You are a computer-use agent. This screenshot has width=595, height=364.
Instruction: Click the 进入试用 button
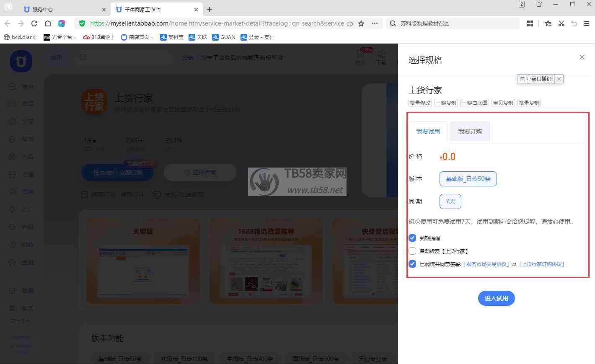pyautogui.click(x=496, y=298)
